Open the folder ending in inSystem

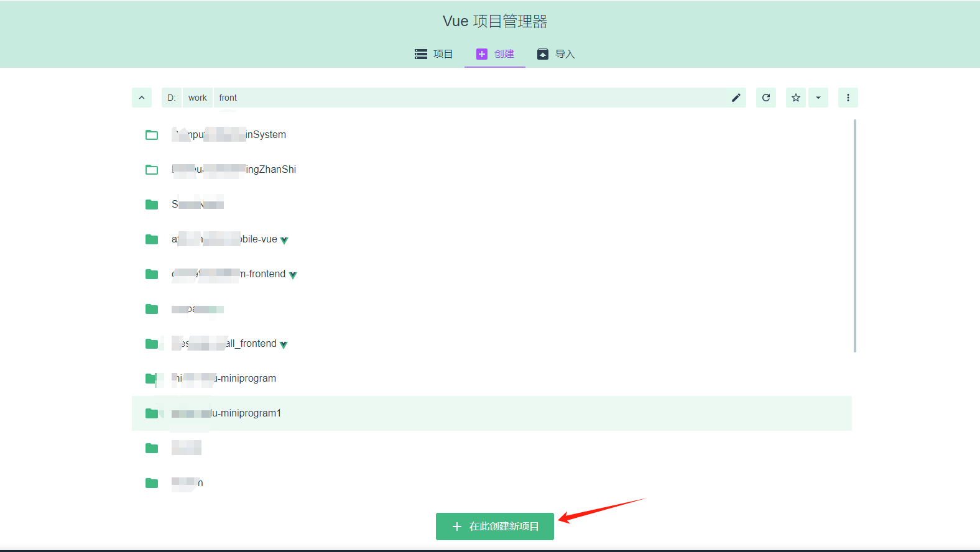229,135
